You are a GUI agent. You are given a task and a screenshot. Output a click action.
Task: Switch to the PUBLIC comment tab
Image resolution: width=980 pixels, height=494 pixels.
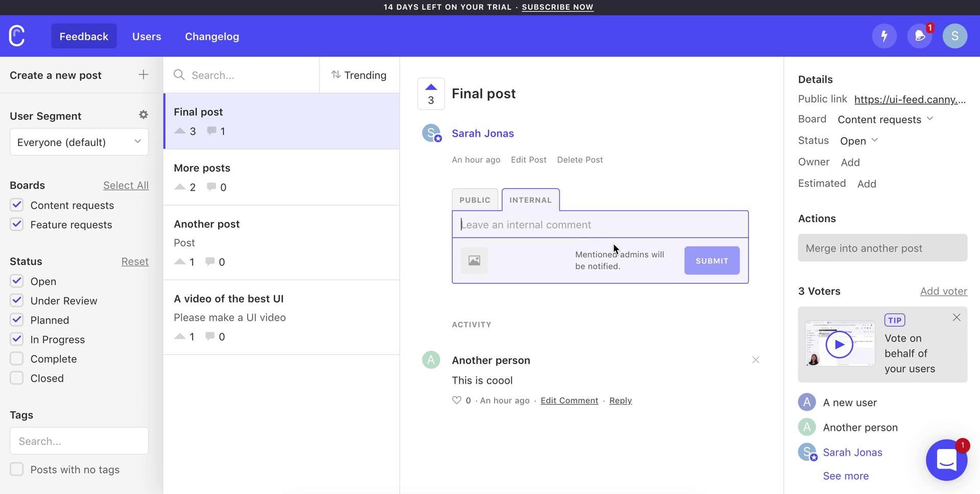pos(475,200)
